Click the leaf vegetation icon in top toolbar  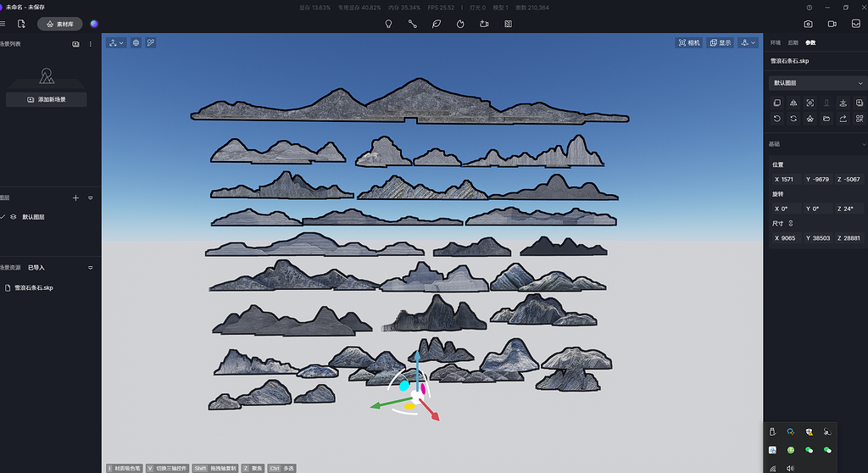(437, 25)
